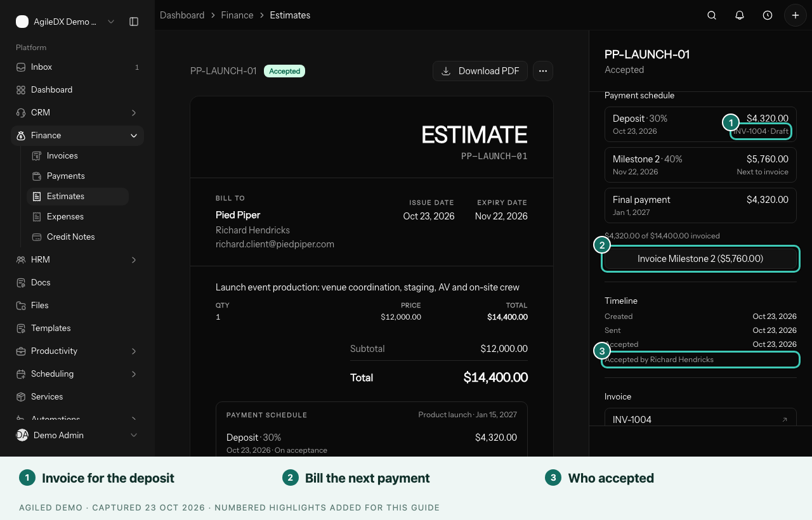Select Credit Notes under Finance
The height and width of the screenshot is (520, 812).
[x=77, y=237]
